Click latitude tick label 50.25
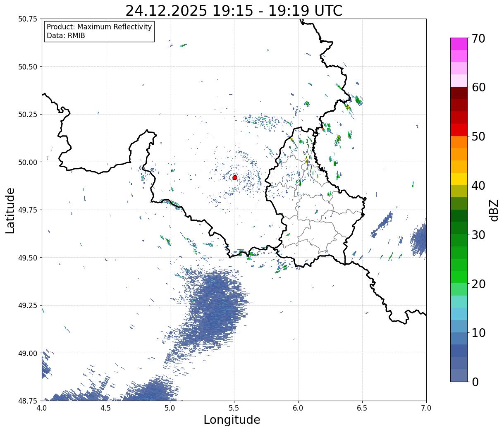Viewport: 504px width, 430px height. 28,115
